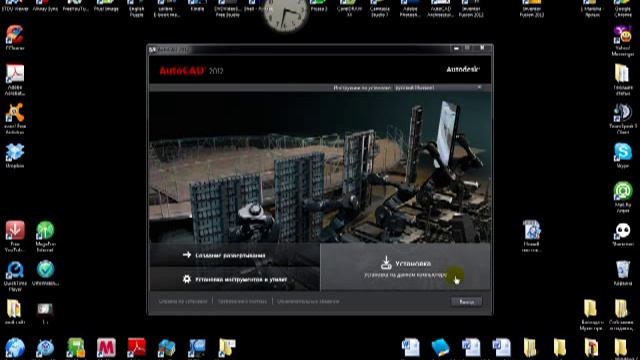
Task: Select the Dropbox desktop icon
Action: coord(15,156)
